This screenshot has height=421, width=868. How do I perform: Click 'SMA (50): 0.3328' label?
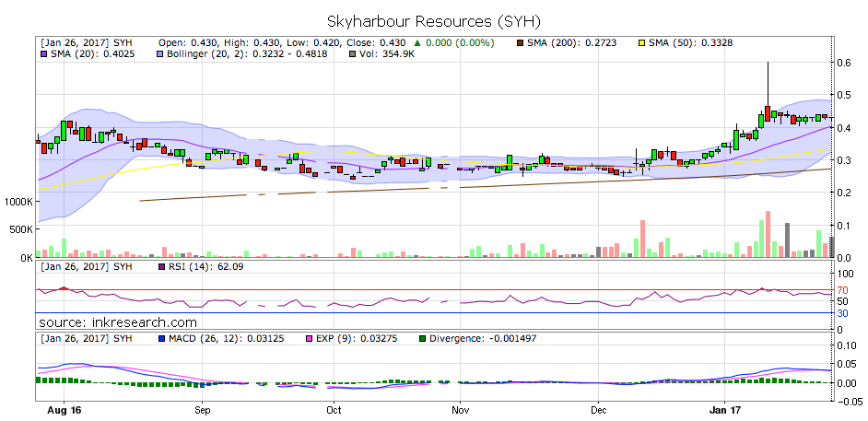(x=691, y=42)
